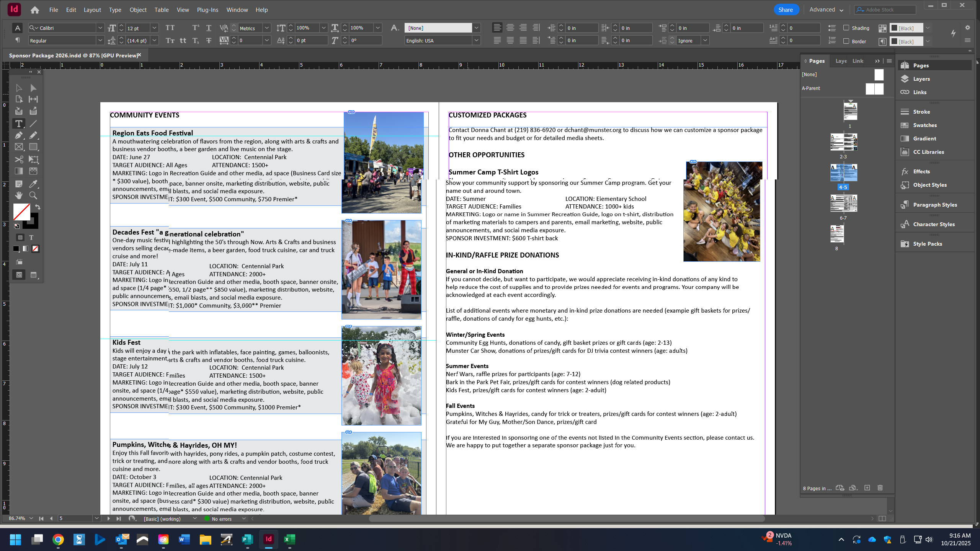Enable the Border checkbox
The image size is (980, 551).
click(847, 41)
